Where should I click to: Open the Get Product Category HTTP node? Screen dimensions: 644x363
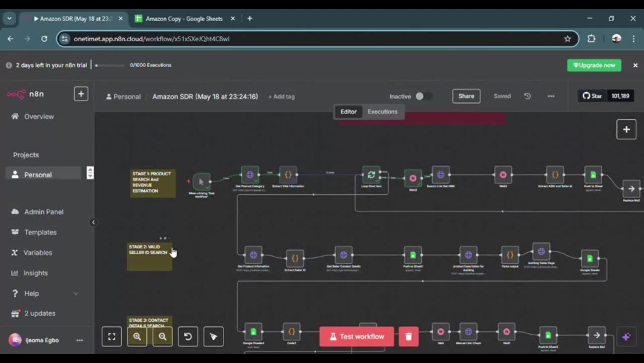[x=250, y=175]
